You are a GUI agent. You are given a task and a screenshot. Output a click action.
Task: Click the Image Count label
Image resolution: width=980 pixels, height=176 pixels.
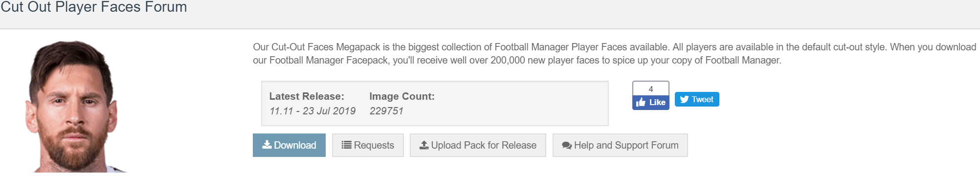click(402, 96)
